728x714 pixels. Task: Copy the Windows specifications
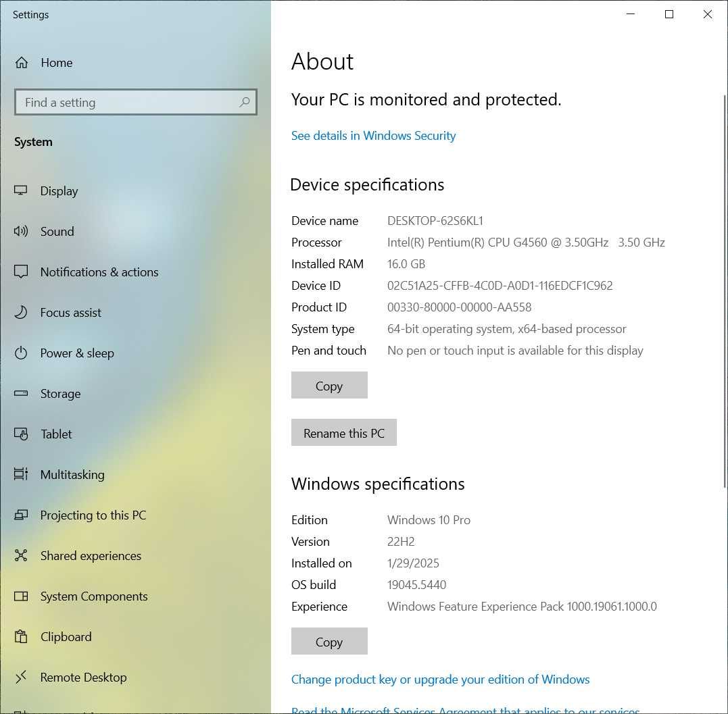(x=329, y=641)
